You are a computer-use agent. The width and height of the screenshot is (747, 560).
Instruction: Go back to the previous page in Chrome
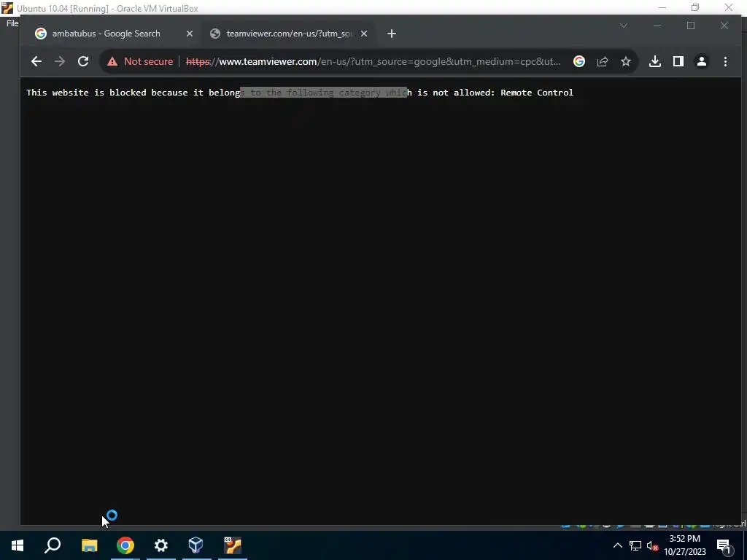coord(36,61)
